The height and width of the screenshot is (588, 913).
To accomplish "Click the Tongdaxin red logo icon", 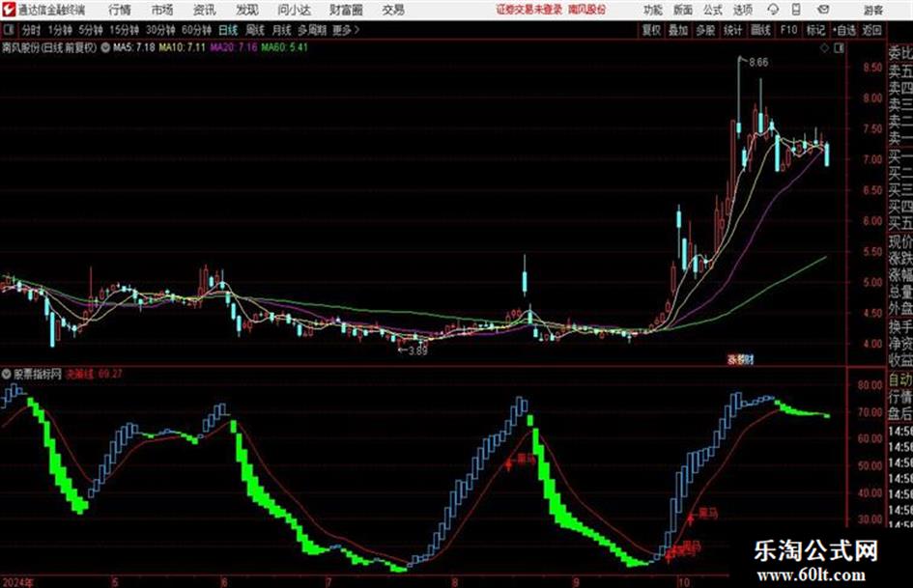I will coord(9,10).
